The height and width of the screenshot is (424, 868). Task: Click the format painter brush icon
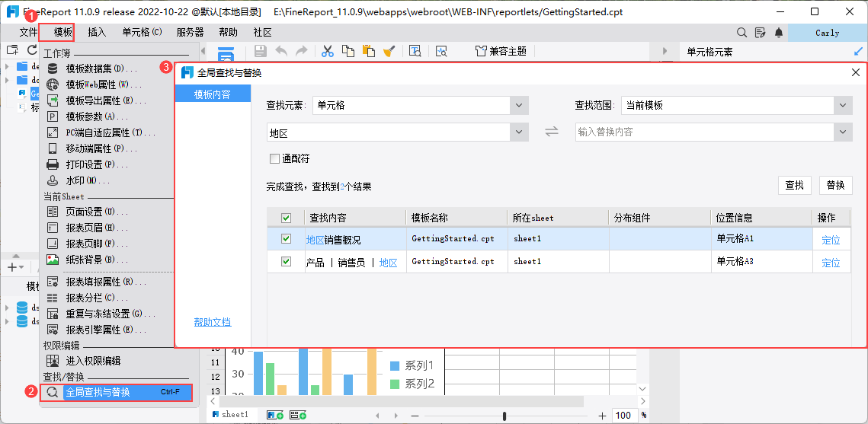389,52
